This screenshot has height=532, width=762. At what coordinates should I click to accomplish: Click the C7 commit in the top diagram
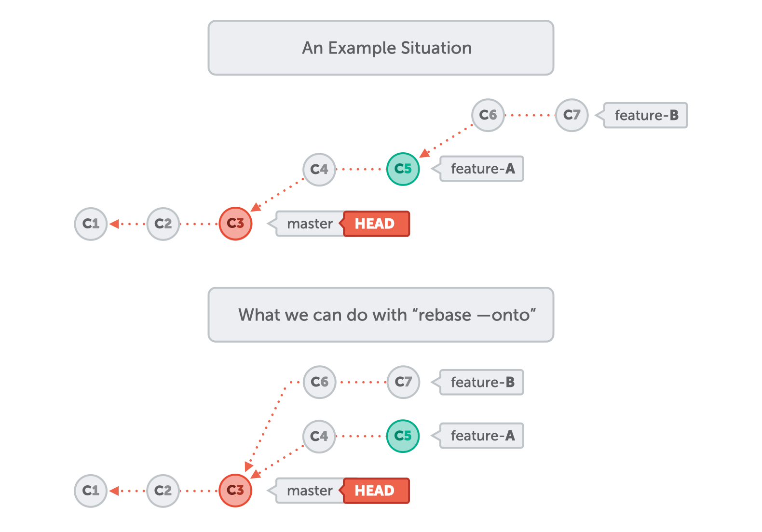571,115
